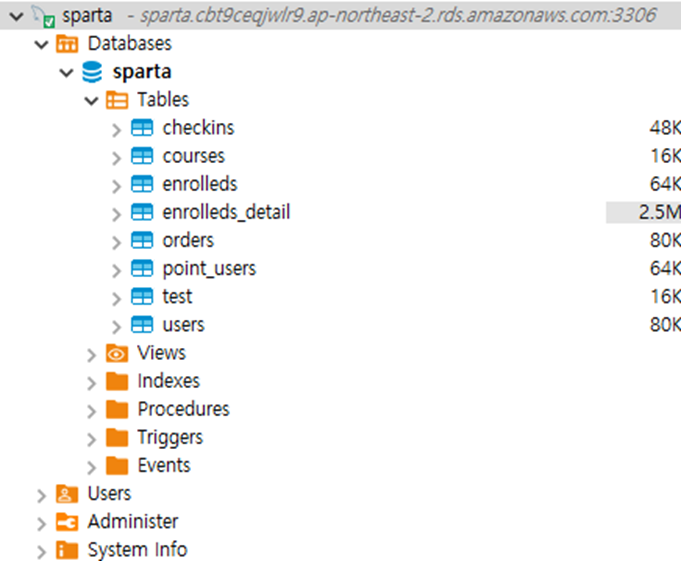Expand the courses table
The width and height of the screenshot is (681, 561).
point(116,158)
